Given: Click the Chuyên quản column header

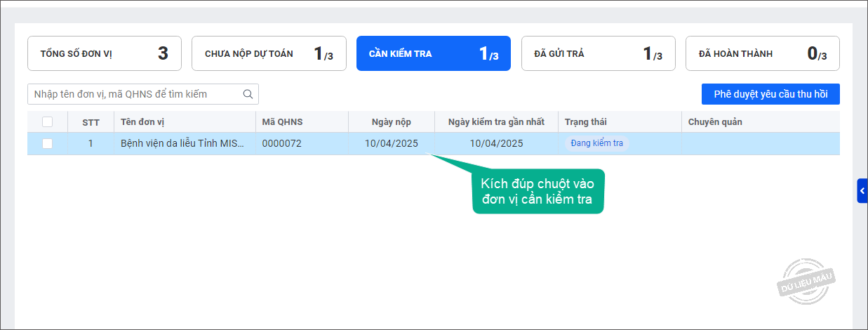Looking at the screenshot, I should 715,122.
